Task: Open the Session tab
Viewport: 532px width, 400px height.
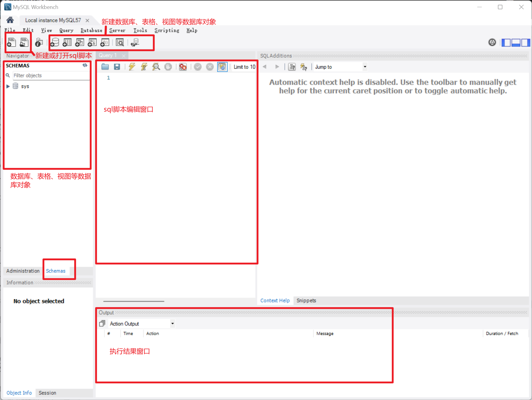Action: coord(47,393)
